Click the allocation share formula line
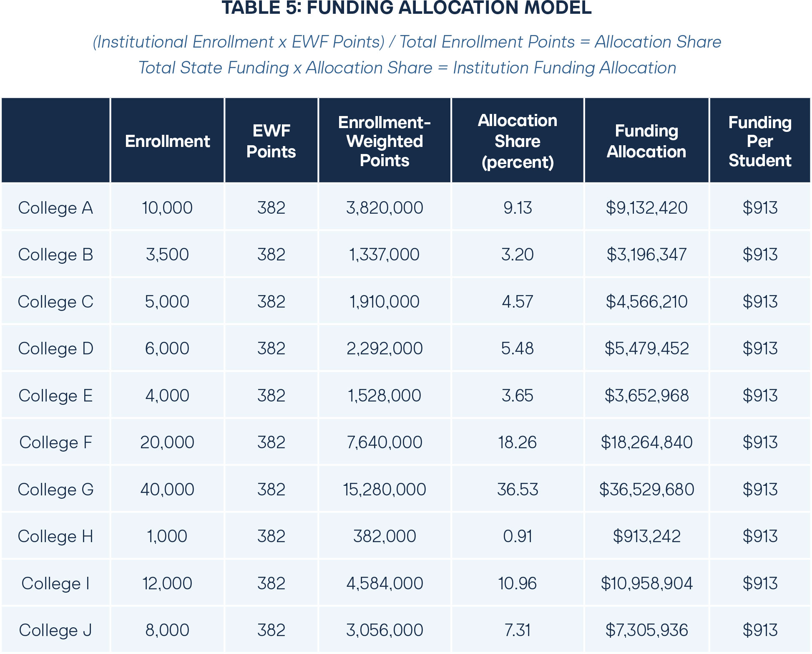The width and height of the screenshot is (812, 654). tap(407, 42)
